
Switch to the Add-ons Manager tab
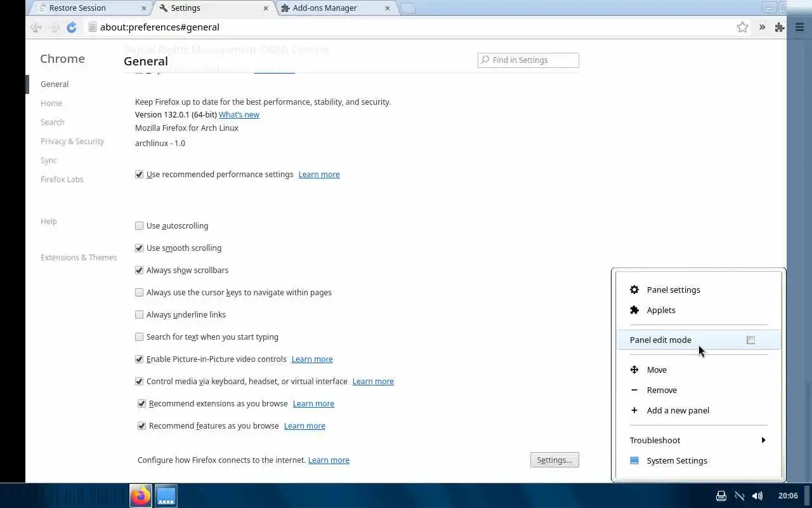point(335,8)
